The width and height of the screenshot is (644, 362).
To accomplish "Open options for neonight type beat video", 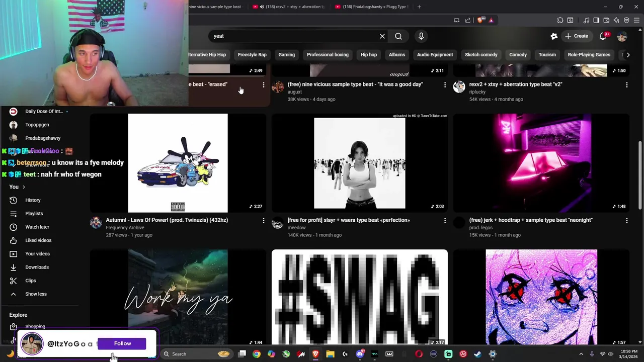I will point(626,221).
